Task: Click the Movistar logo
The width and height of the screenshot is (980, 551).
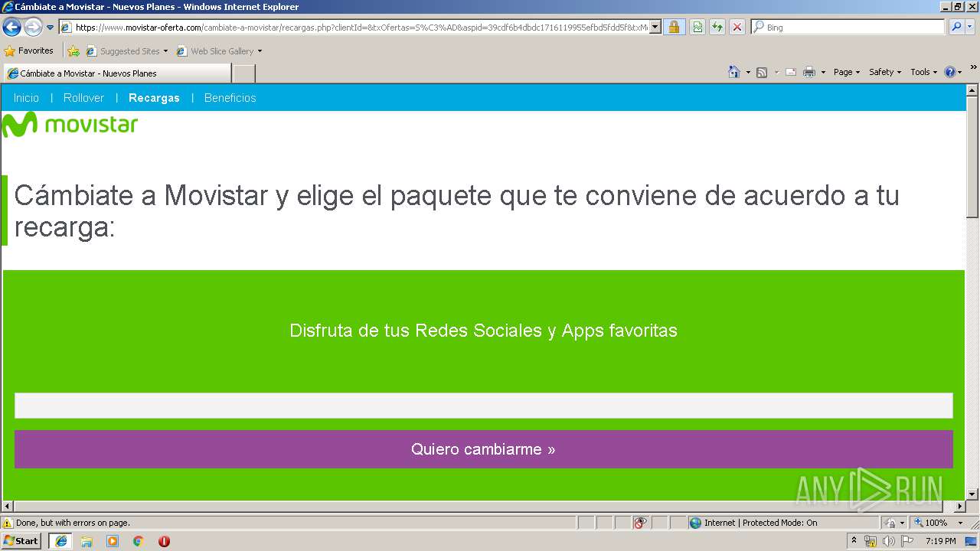Action: 70,125
